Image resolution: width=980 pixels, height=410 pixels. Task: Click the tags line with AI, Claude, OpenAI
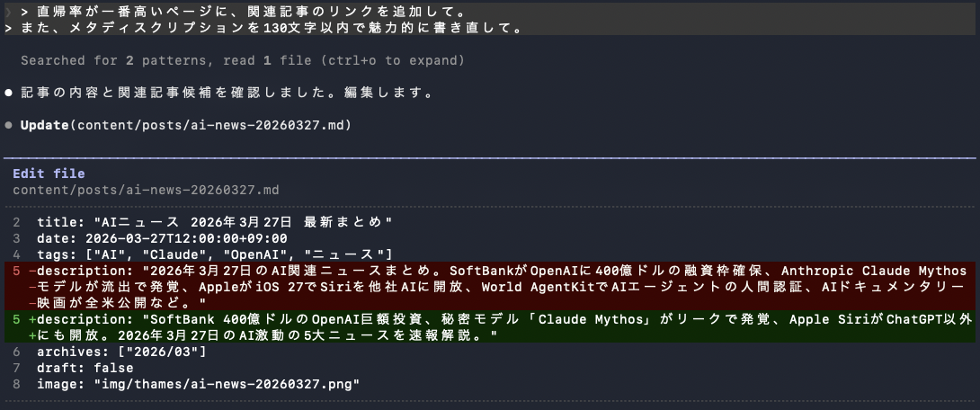tap(214, 255)
